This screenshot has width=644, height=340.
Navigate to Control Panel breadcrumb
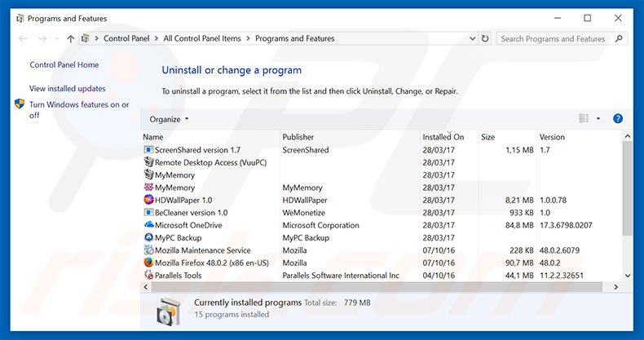(x=126, y=38)
